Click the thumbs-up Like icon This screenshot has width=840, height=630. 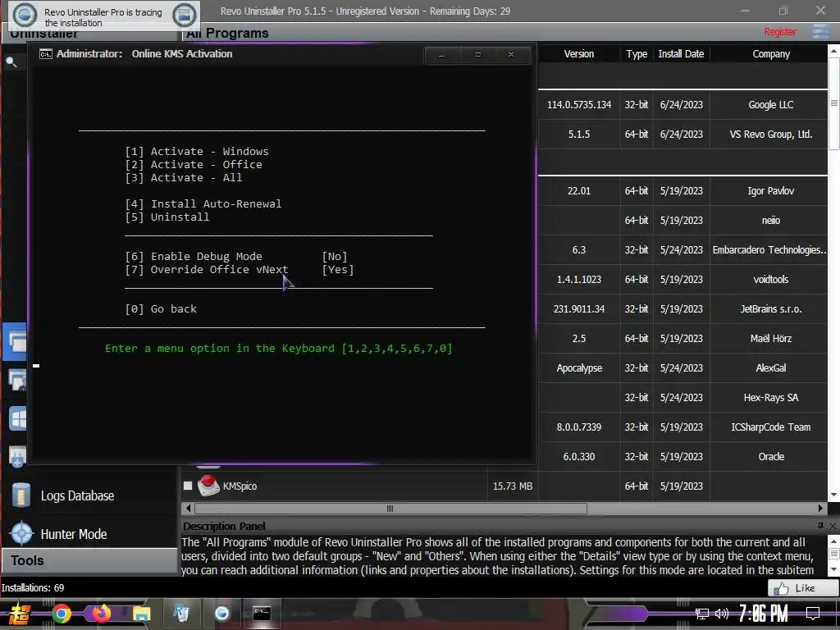pyautogui.click(x=781, y=588)
